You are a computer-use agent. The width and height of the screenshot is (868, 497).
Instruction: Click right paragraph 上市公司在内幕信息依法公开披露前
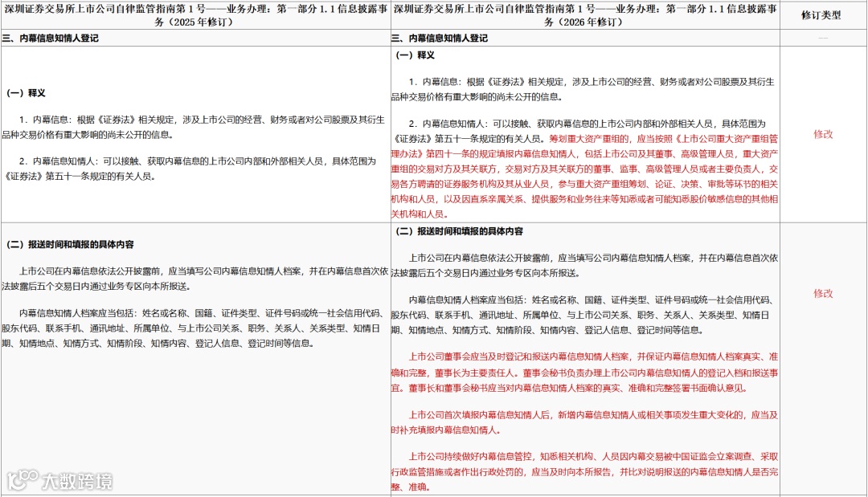pos(584,266)
